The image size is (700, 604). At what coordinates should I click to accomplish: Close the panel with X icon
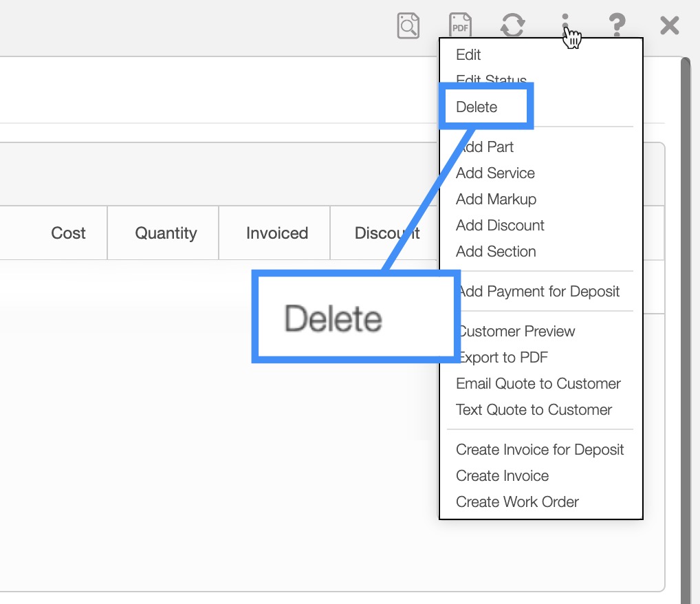coord(669,26)
